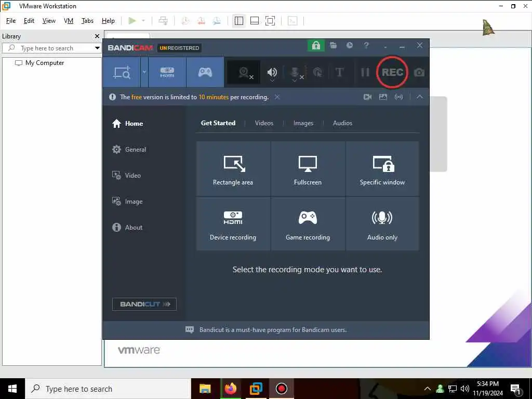
Task: Click the pause recording button
Action: tap(365, 72)
